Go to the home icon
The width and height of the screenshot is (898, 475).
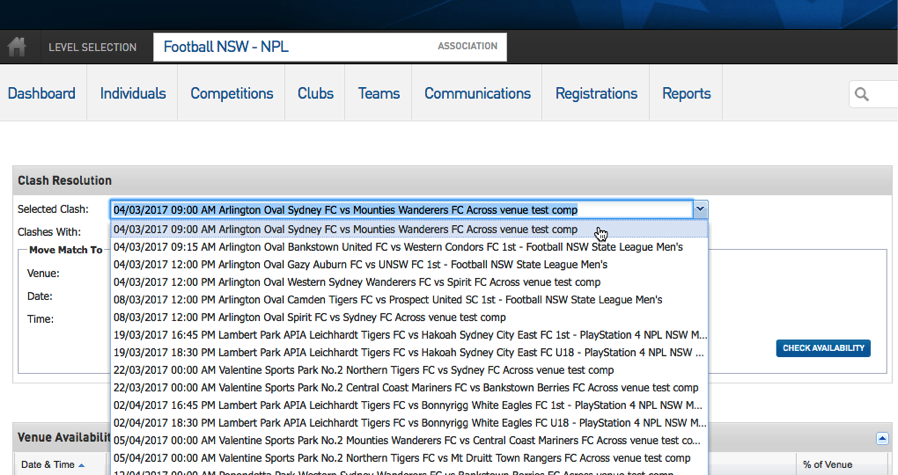coord(17,46)
